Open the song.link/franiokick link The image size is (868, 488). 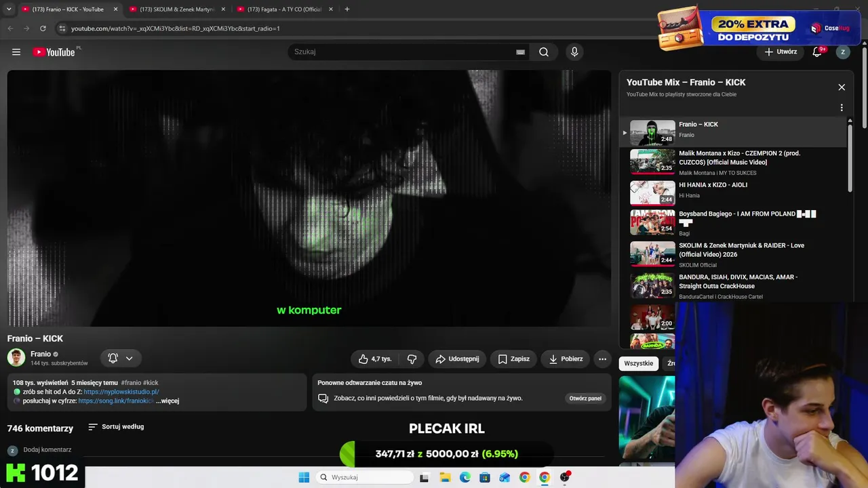click(116, 401)
